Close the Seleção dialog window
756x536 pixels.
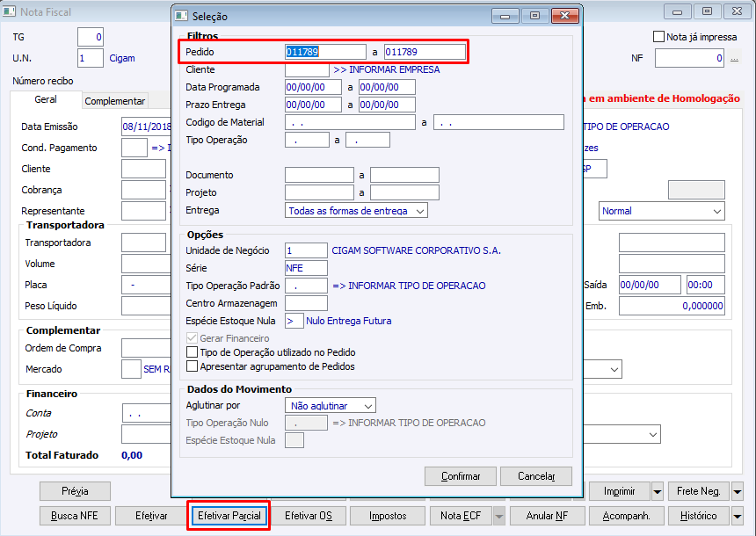coord(564,16)
